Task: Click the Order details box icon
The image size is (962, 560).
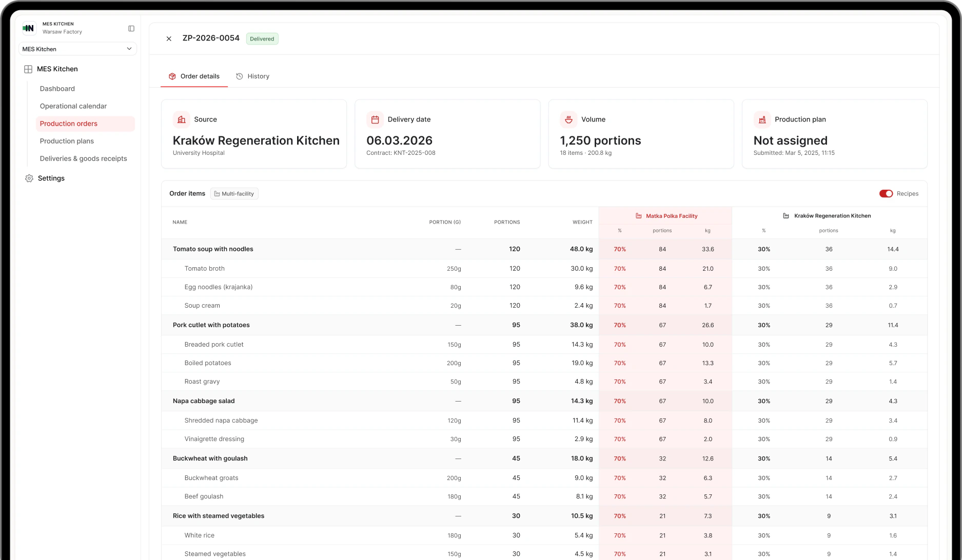Action: pyautogui.click(x=172, y=76)
